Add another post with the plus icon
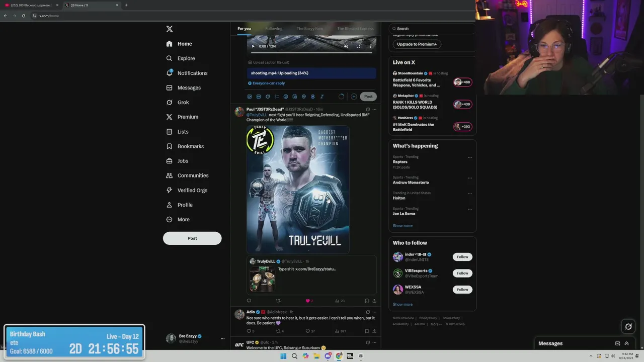 (x=354, y=97)
